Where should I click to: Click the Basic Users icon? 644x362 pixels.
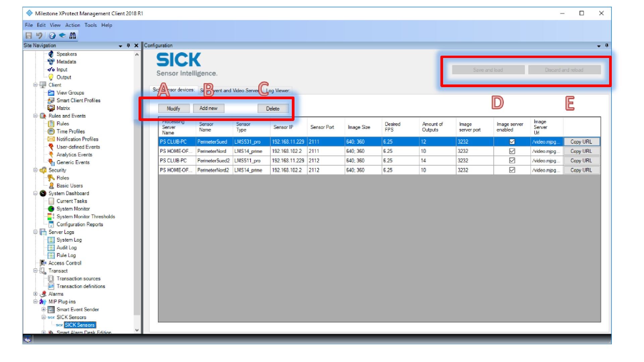[51, 185]
